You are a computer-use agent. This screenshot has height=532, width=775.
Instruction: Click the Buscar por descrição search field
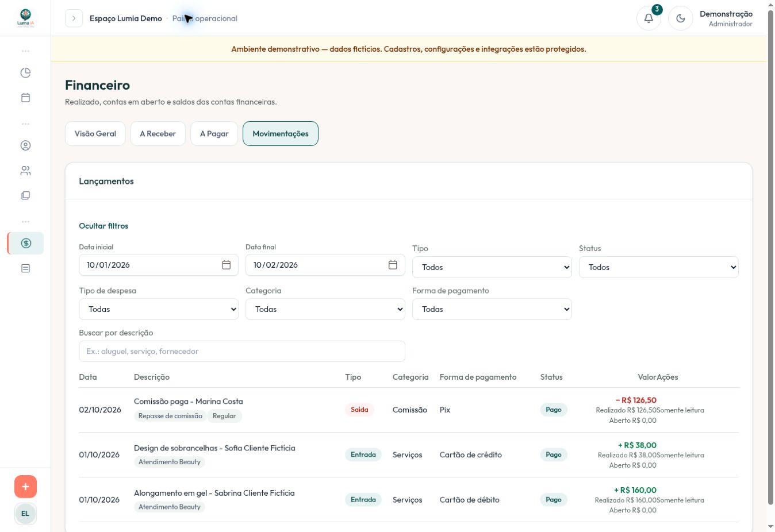click(x=242, y=352)
